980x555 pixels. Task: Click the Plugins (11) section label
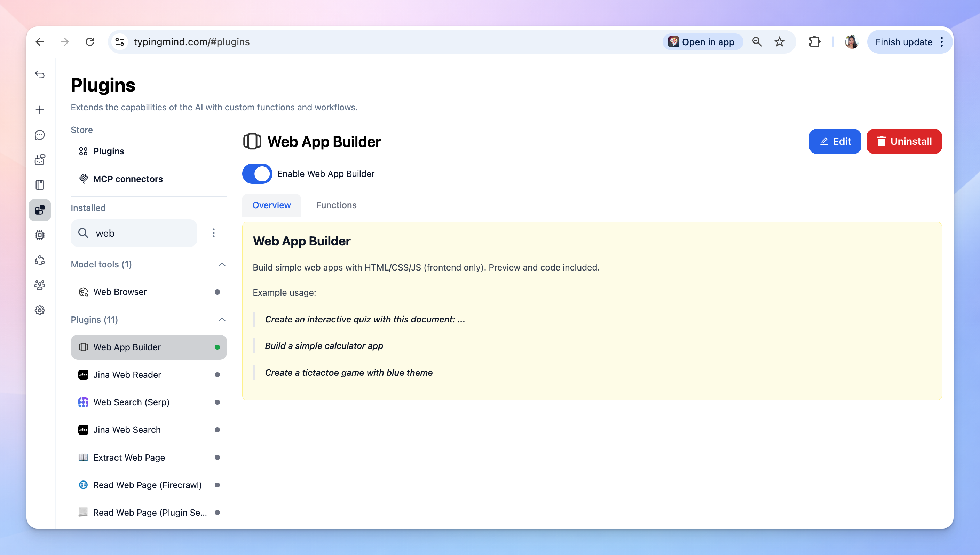(94, 319)
